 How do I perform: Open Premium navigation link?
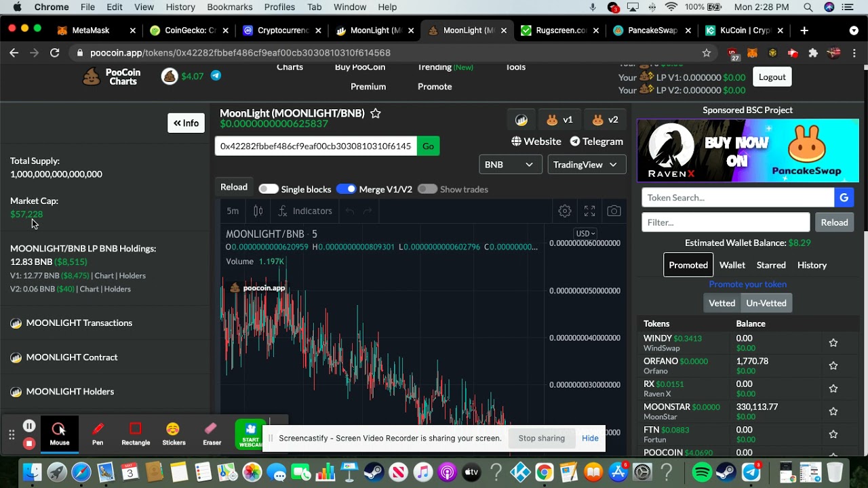click(368, 86)
